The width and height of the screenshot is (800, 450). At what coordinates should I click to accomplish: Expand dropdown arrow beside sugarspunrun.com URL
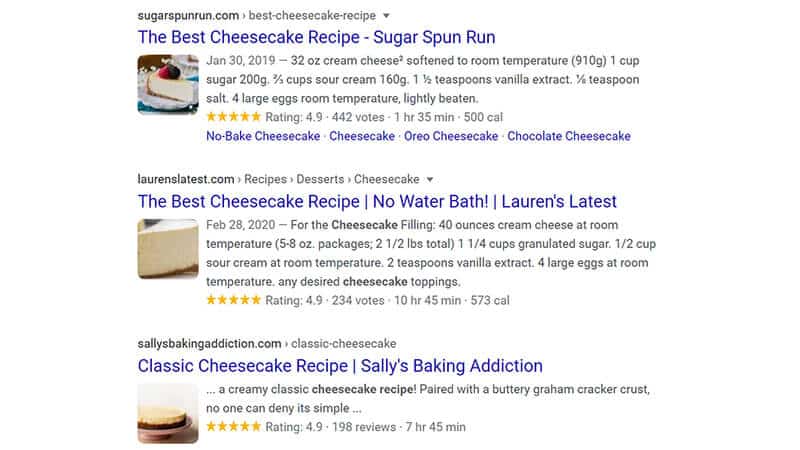click(x=386, y=16)
